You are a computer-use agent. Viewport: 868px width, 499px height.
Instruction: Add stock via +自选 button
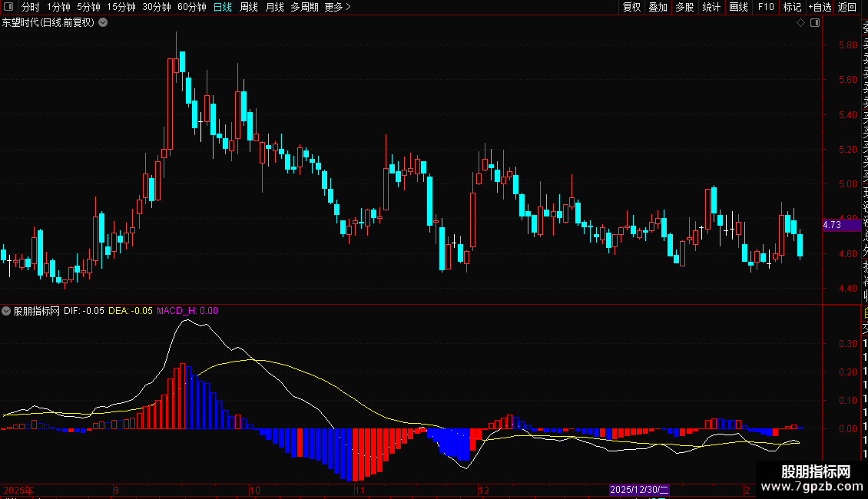[x=820, y=7]
